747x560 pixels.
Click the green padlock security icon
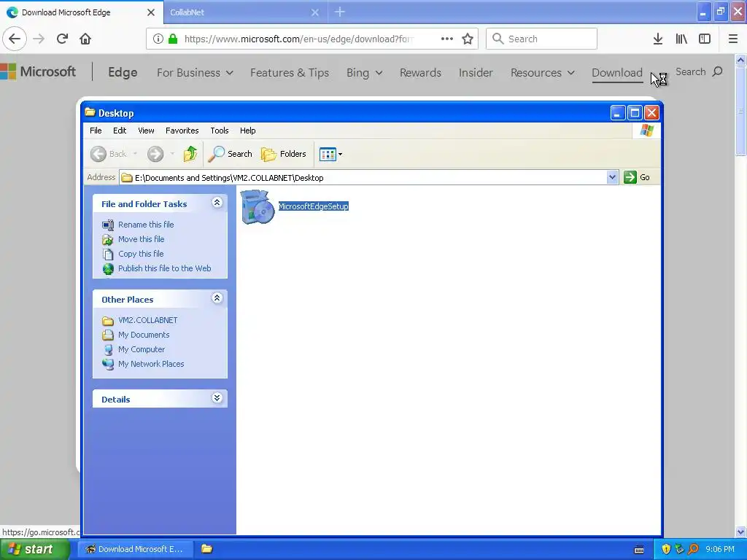[173, 39]
